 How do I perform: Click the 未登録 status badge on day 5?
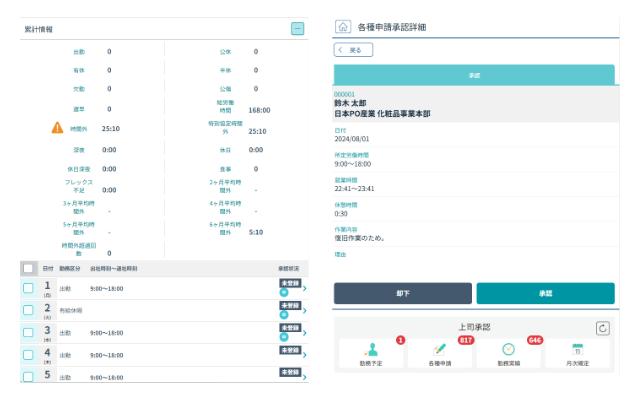click(290, 372)
